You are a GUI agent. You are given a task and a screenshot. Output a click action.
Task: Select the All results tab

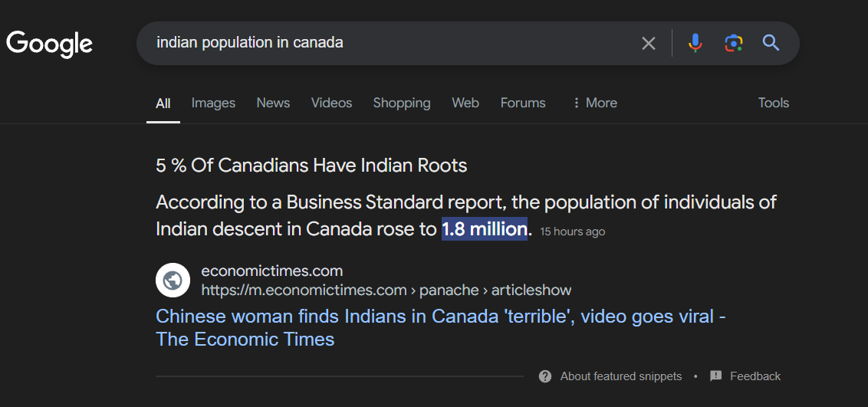coord(163,103)
